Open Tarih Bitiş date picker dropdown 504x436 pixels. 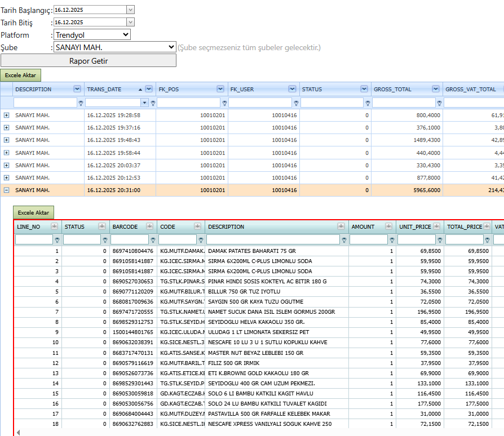click(x=130, y=22)
